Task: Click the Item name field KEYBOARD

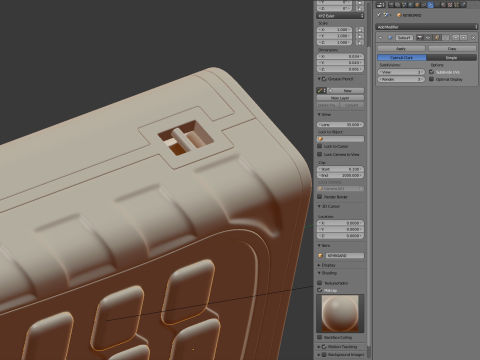Action: tap(345, 256)
